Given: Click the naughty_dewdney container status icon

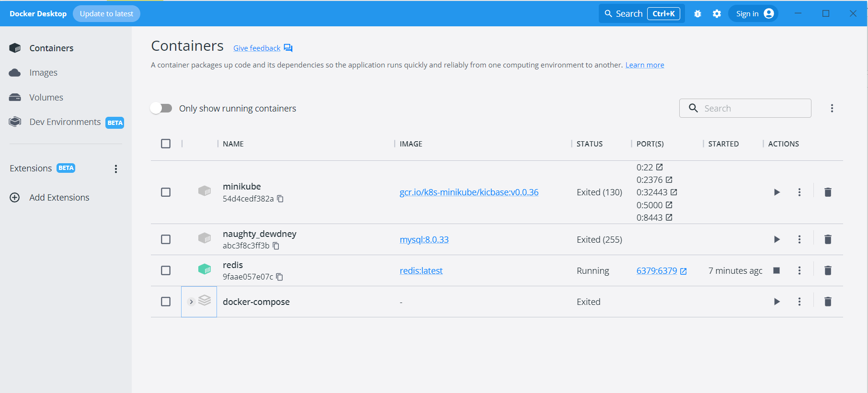Looking at the screenshot, I should pos(205,238).
